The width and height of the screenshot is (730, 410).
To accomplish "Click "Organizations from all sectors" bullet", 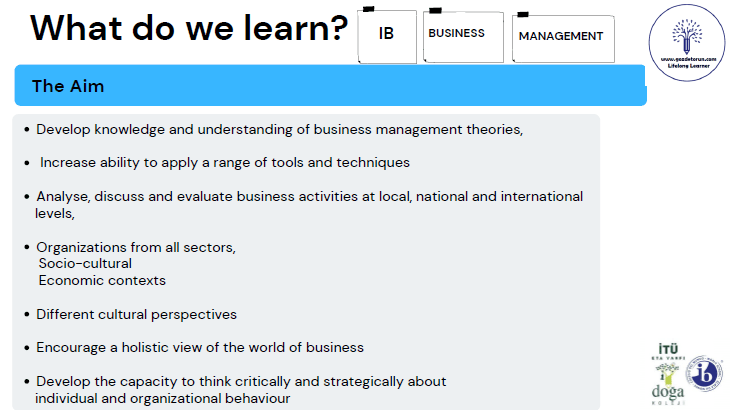I will point(135,247).
